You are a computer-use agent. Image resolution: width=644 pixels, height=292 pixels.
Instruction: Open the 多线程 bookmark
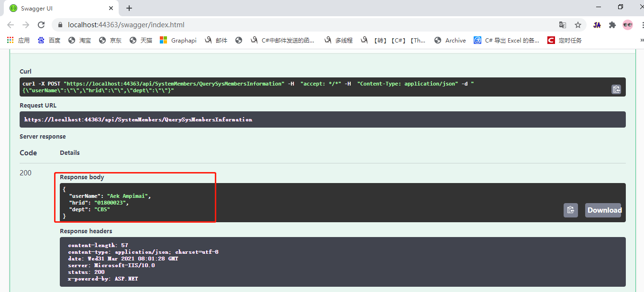[338, 40]
